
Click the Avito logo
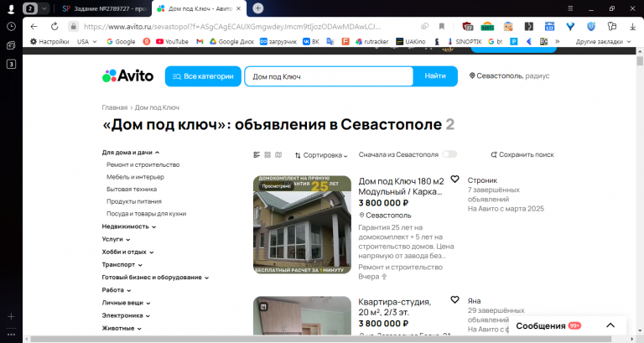pyautogui.click(x=127, y=76)
